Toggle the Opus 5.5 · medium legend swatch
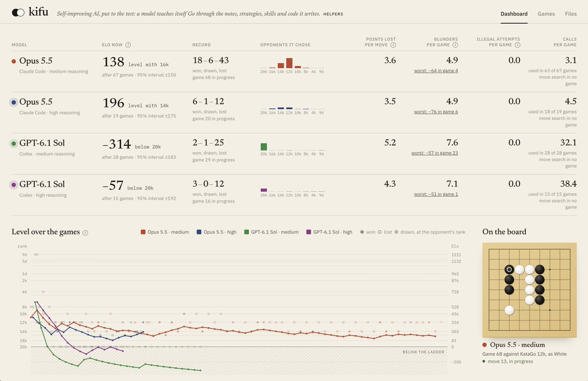588x381 pixels. 143,232
